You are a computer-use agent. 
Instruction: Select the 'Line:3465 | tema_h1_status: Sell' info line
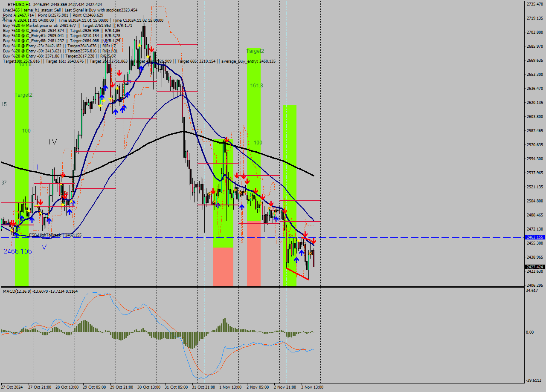[x=70, y=10]
